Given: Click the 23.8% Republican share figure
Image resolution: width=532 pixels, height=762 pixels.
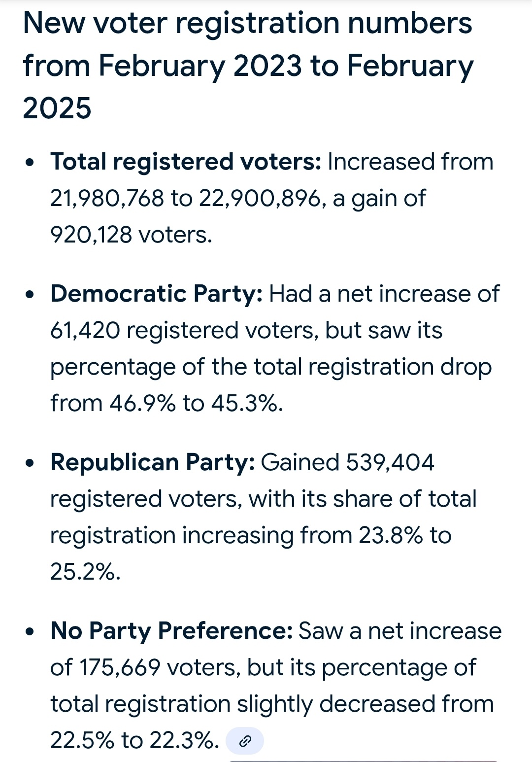Looking at the screenshot, I should (x=390, y=536).
